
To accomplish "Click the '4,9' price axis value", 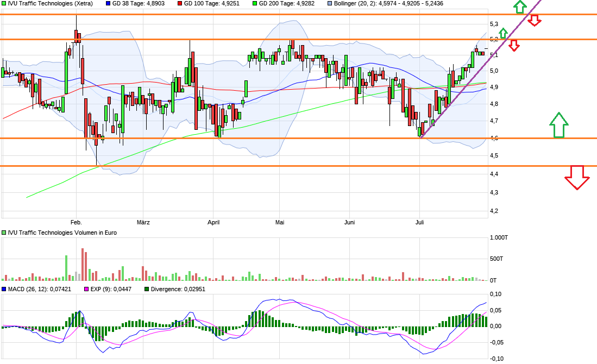I will [x=494, y=87].
